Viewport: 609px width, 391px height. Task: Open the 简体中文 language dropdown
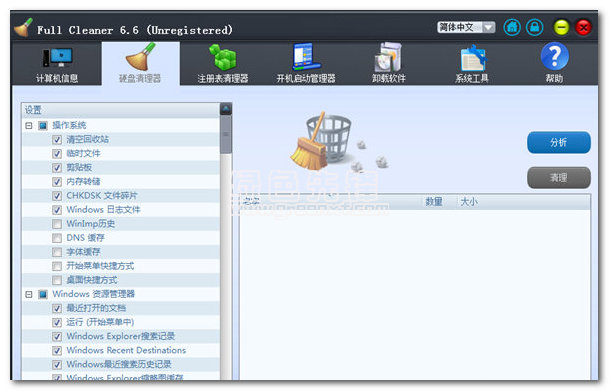tap(466, 27)
